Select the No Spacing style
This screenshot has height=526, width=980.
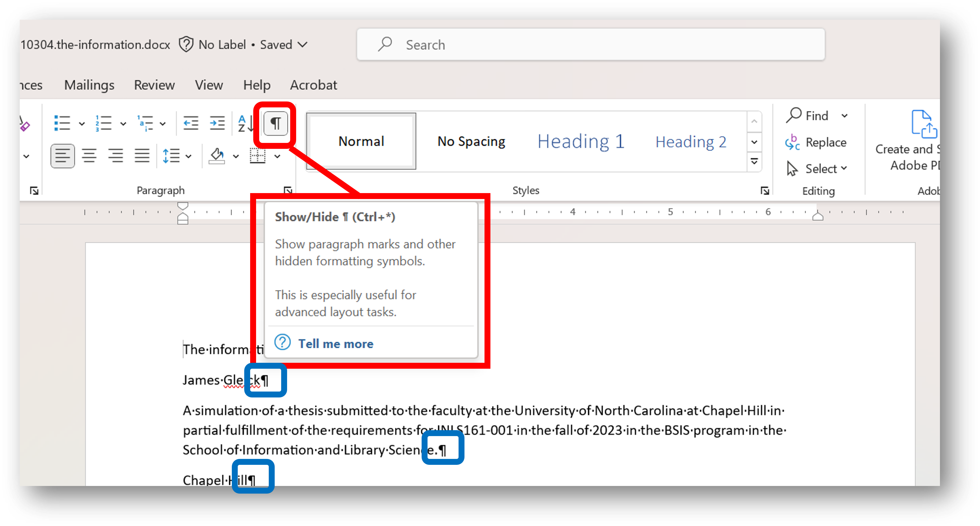[471, 141]
